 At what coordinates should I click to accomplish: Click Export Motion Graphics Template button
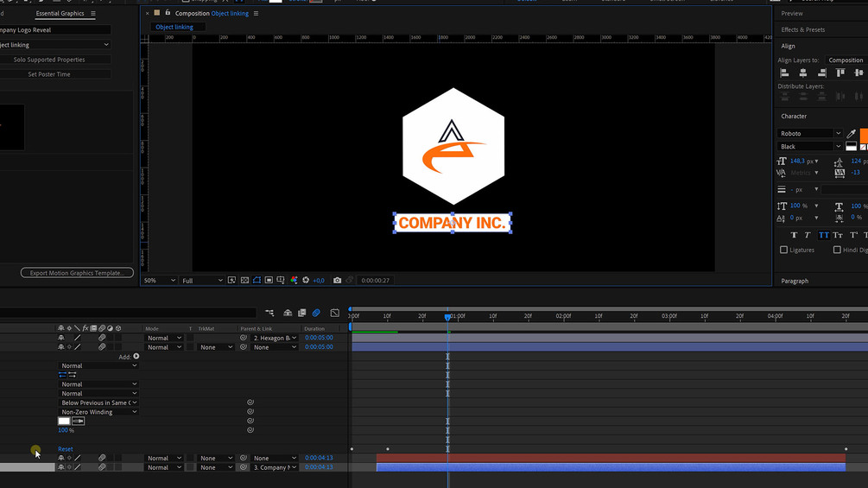pyautogui.click(x=77, y=273)
